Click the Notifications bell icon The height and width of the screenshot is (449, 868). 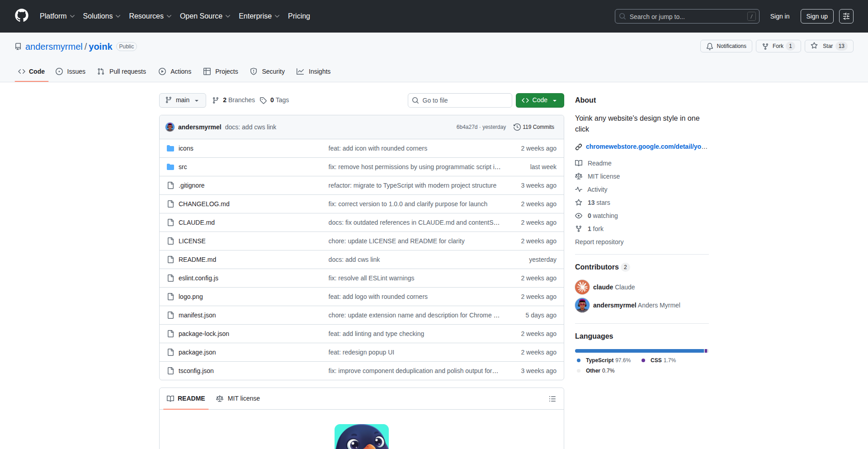[710, 46]
